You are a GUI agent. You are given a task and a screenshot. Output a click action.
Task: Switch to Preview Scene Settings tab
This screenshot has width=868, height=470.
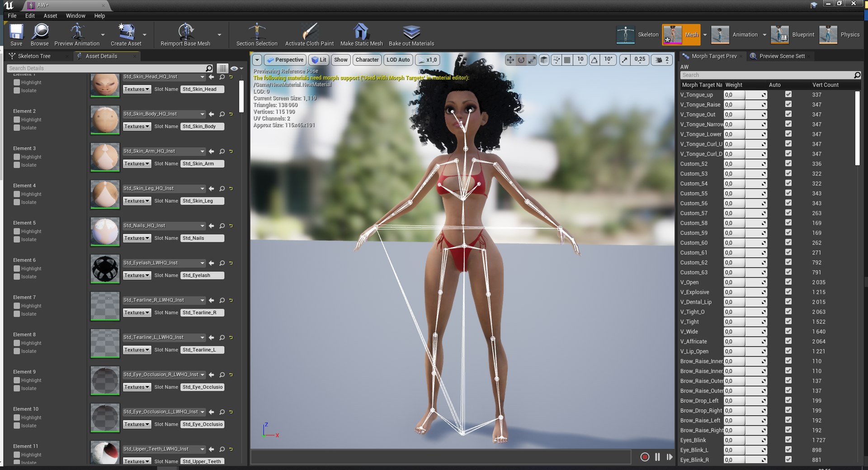(782, 56)
